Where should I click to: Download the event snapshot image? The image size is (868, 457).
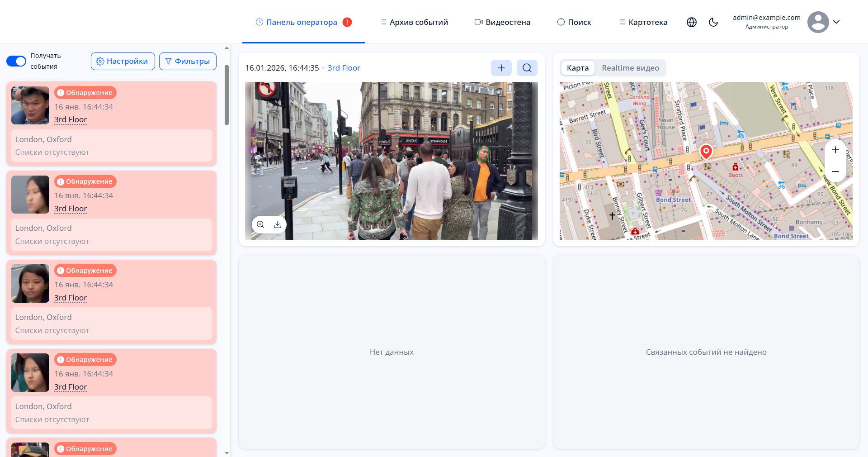click(x=278, y=224)
